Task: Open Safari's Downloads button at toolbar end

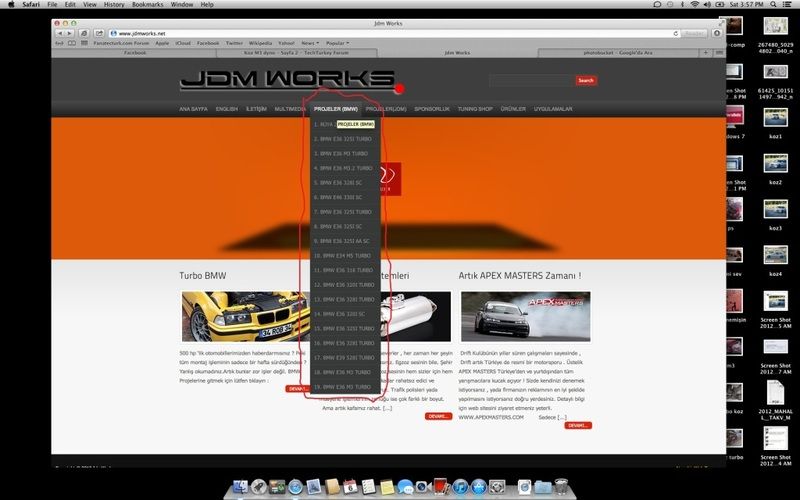Action: pos(717,33)
